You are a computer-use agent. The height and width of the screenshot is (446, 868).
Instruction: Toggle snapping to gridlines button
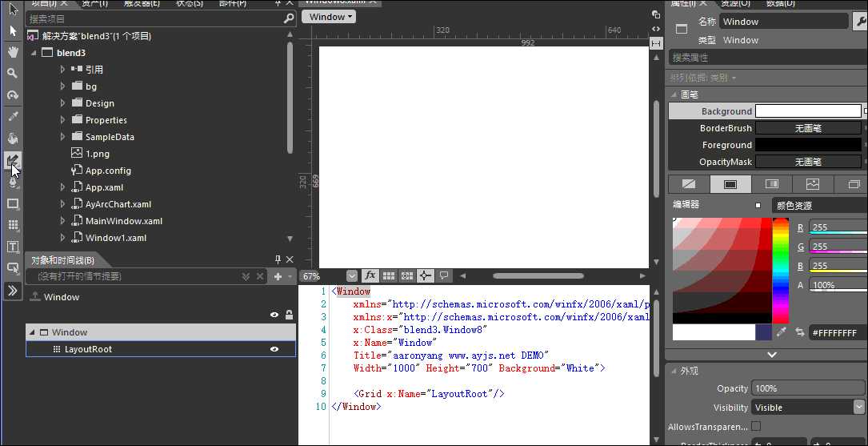407,275
